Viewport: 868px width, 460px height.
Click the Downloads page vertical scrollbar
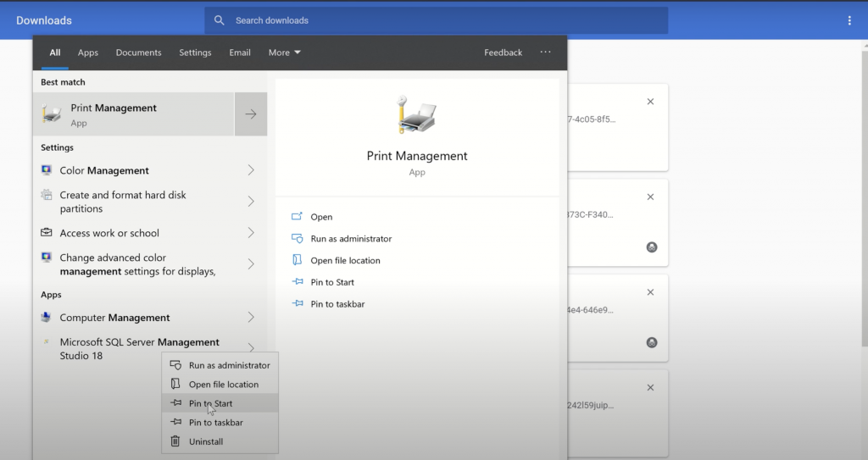coord(865,198)
